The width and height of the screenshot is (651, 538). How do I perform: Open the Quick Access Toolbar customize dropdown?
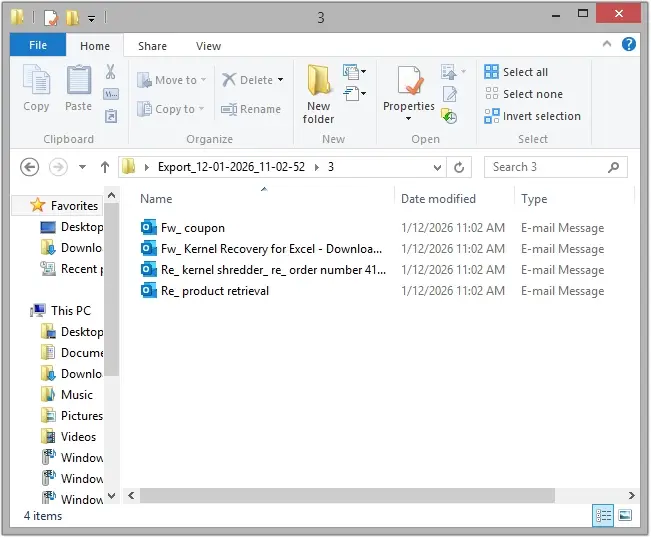[91, 18]
